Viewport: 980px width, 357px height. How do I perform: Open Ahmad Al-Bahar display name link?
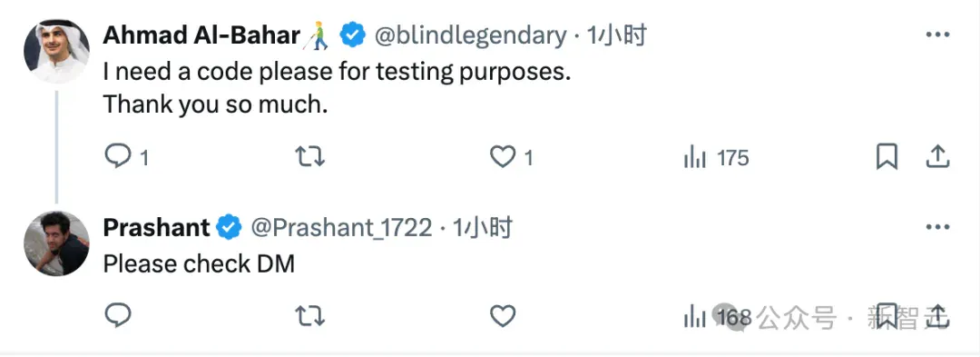pos(201,35)
